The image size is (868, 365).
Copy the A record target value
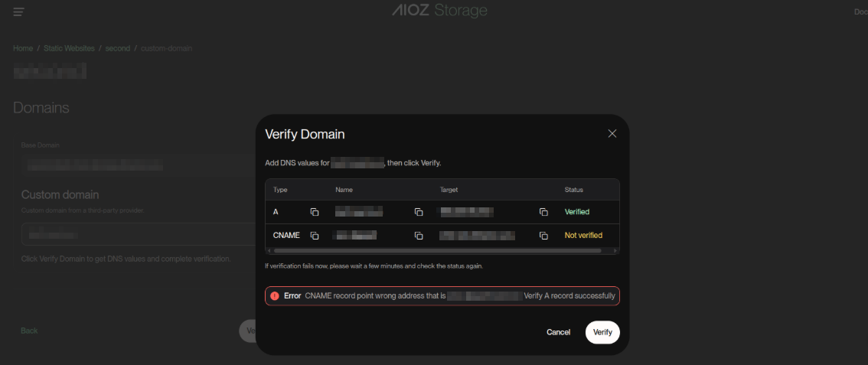click(x=543, y=212)
